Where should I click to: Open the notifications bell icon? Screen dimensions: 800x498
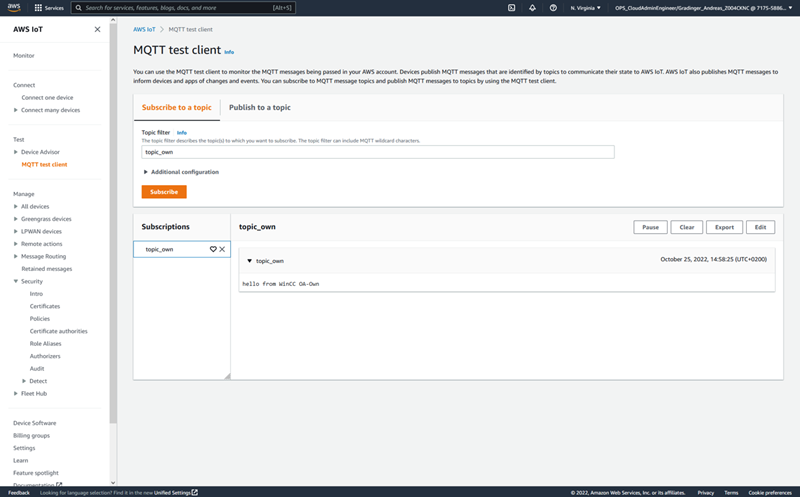532,7
